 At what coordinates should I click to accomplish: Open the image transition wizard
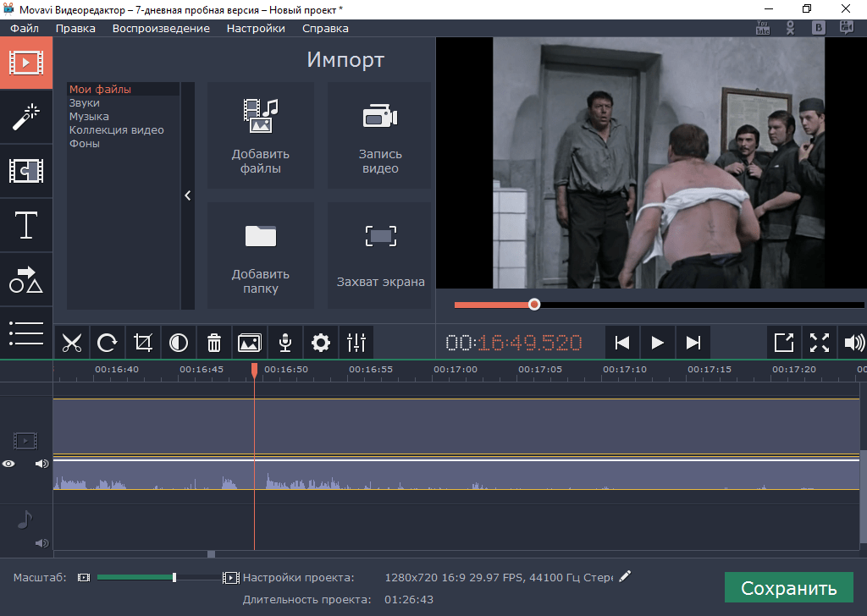click(x=250, y=343)
